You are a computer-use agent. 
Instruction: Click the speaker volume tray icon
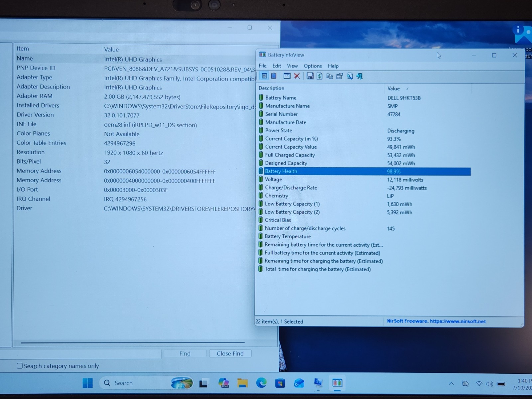tap(489, 384)
